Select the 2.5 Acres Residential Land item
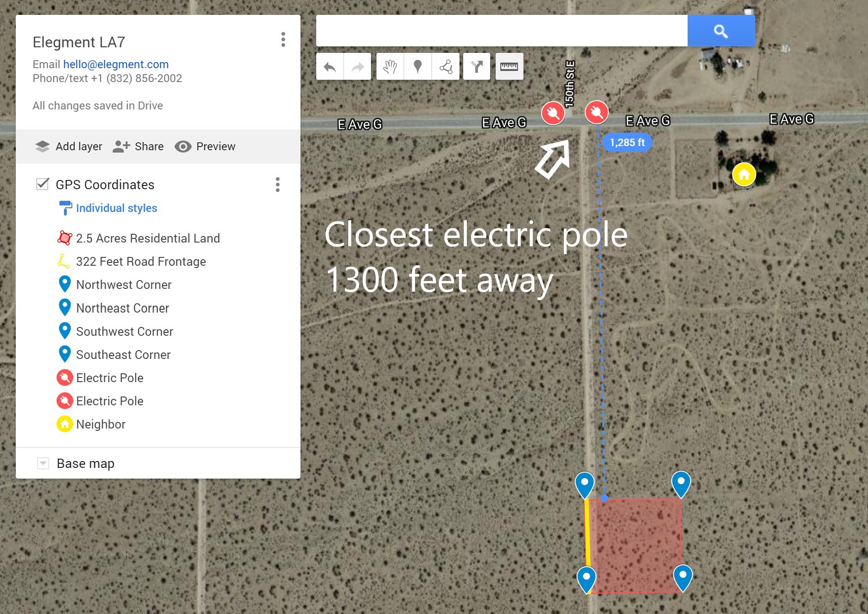The height and width of the screenshot is (614, 868). pyautogui.click(x=147, y=238)
